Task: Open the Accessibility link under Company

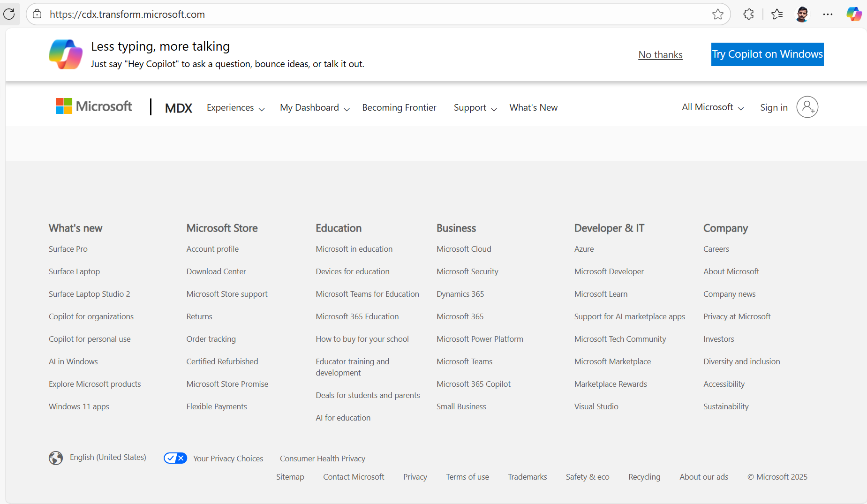Action: pos(724,384)
